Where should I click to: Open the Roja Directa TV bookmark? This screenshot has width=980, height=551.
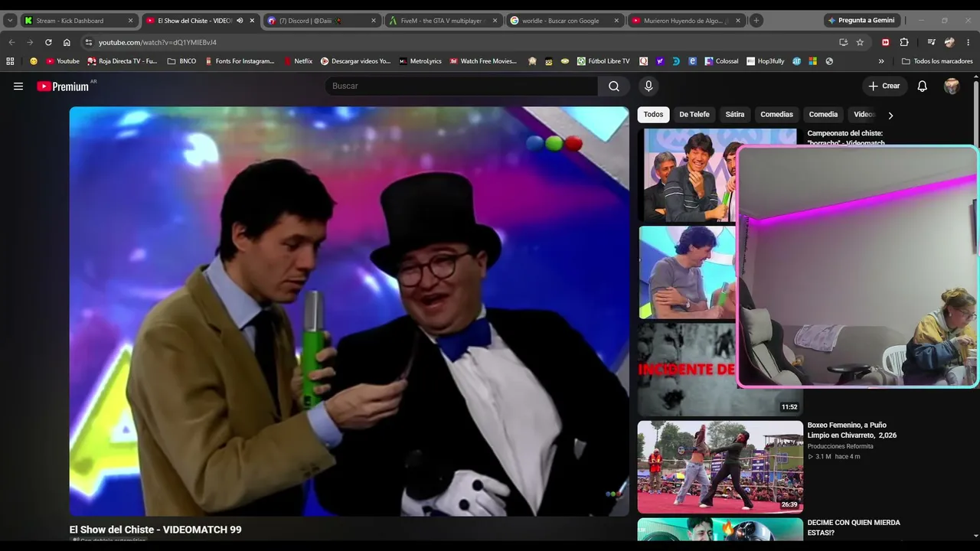pos(122,61)
